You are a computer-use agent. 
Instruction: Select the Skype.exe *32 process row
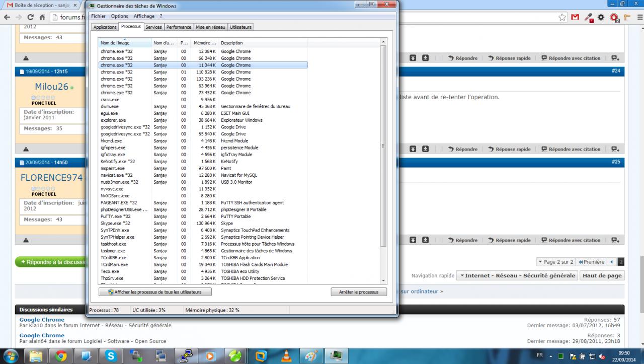click(203, 223)
